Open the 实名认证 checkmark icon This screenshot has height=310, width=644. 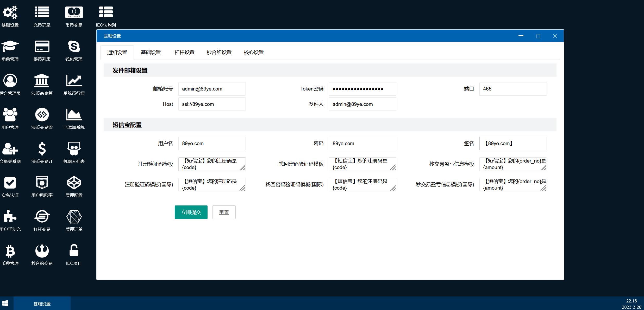[x=10, y=183]
